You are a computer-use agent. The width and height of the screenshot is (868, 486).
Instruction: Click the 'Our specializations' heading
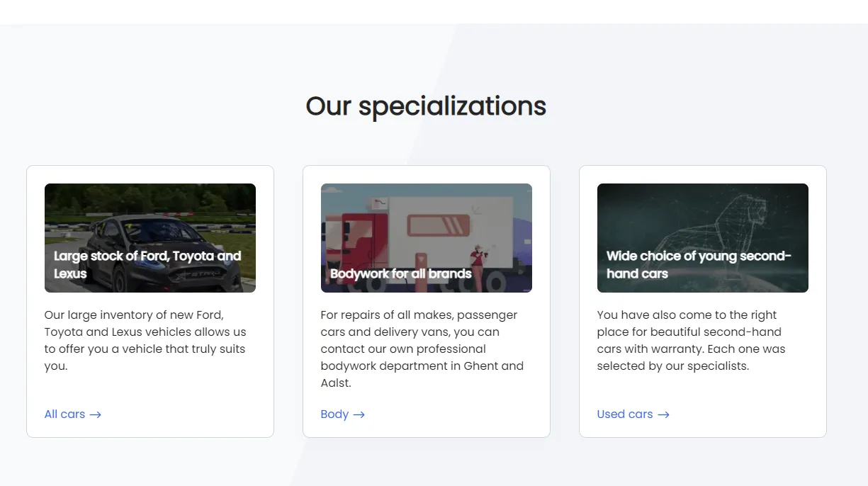point(426,106)
